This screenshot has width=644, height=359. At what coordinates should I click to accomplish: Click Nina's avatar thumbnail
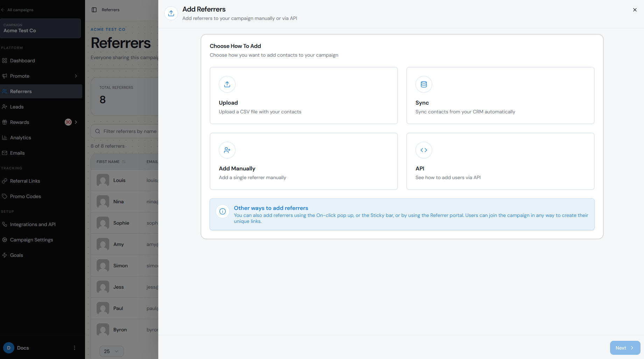(x=103, y=202)
